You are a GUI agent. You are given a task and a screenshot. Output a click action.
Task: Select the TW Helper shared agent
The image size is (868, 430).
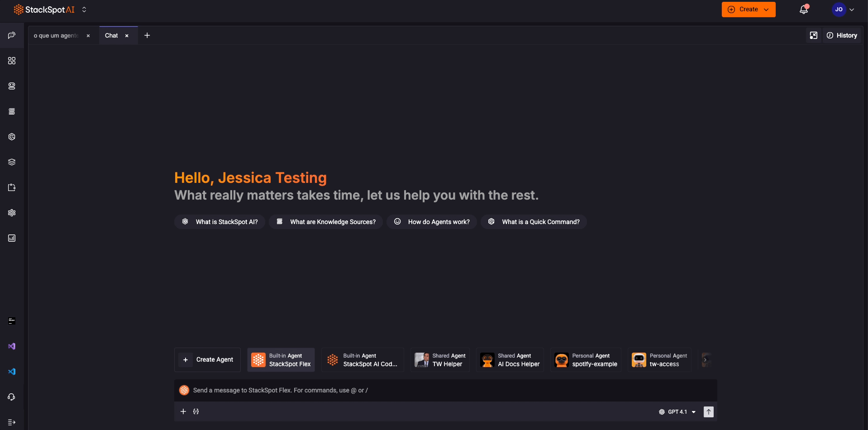(440, 360)
